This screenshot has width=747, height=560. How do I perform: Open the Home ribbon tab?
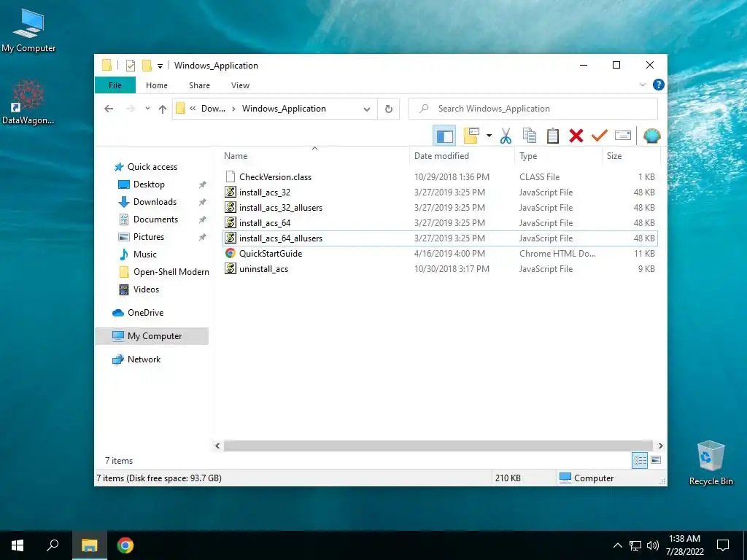coord(157,85)
